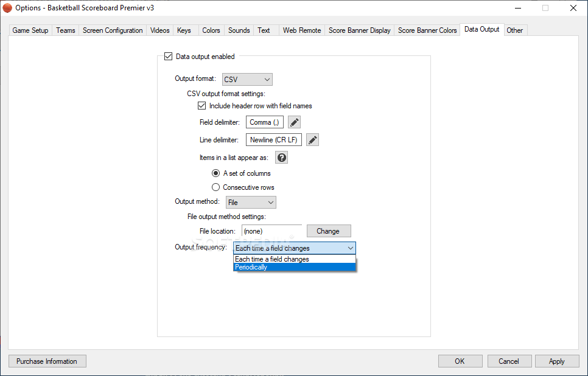
Task: Edit the field delimiter with pencil icon
Action: click(x=295, y=122)
